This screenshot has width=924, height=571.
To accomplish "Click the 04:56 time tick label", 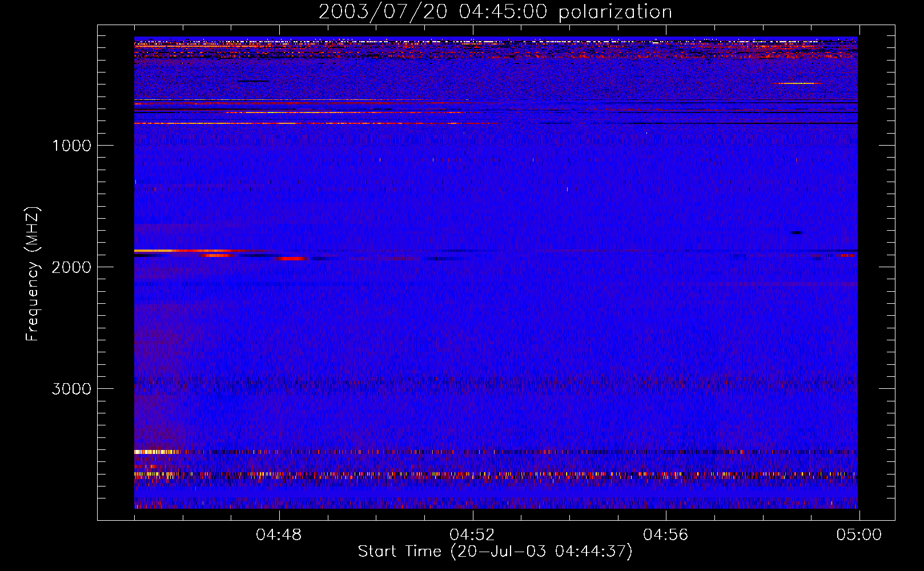I will click(666, 535).
